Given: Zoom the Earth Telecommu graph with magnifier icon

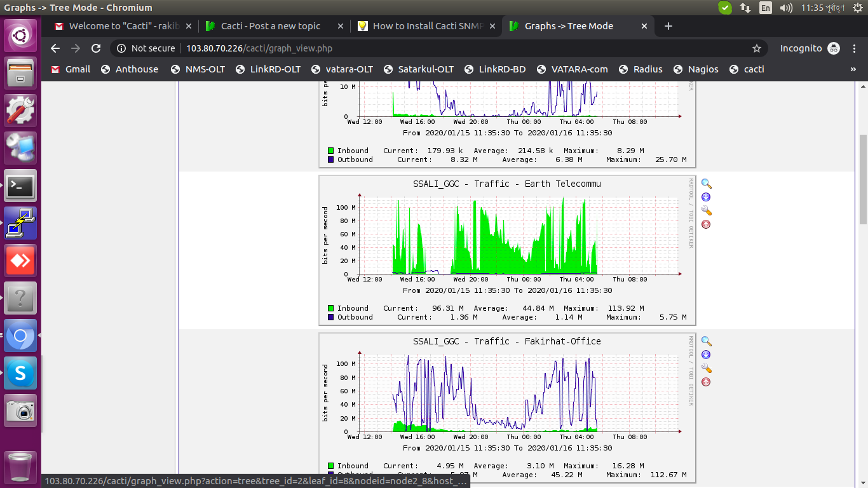Looking at the screenshot, I should [x=706, y=184].
